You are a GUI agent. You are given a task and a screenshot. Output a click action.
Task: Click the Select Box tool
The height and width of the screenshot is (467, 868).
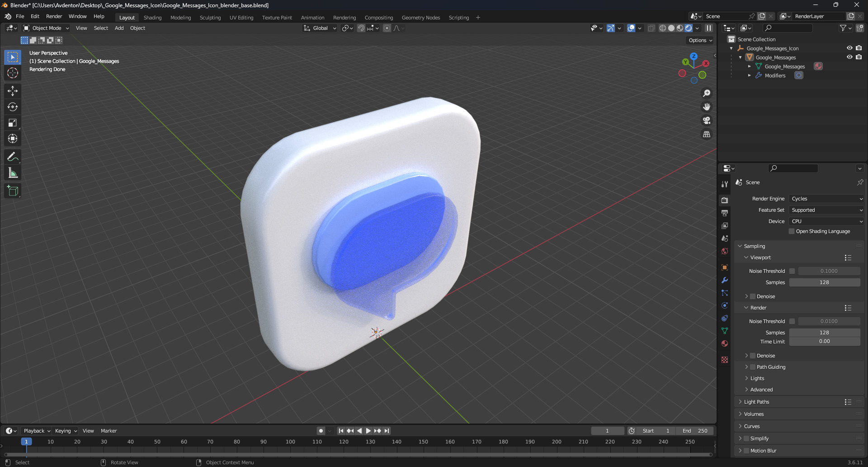pos(13,57)
